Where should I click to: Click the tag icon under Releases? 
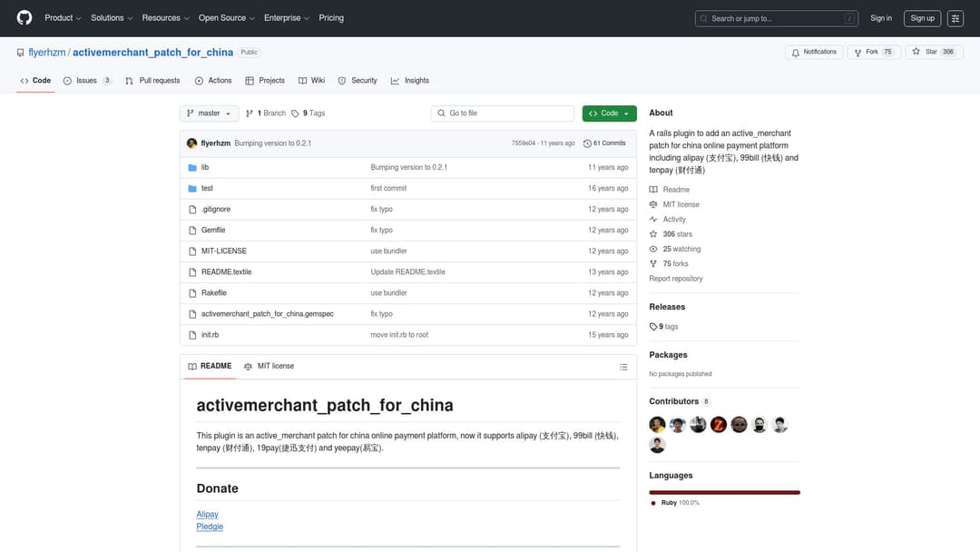pos(653,327)
